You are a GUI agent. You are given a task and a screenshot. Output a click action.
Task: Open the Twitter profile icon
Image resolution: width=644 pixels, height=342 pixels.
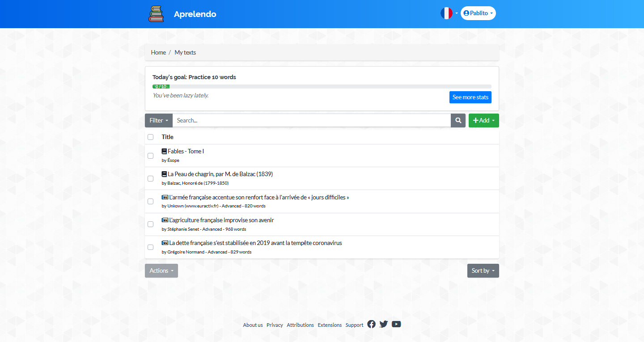(384, 324)
